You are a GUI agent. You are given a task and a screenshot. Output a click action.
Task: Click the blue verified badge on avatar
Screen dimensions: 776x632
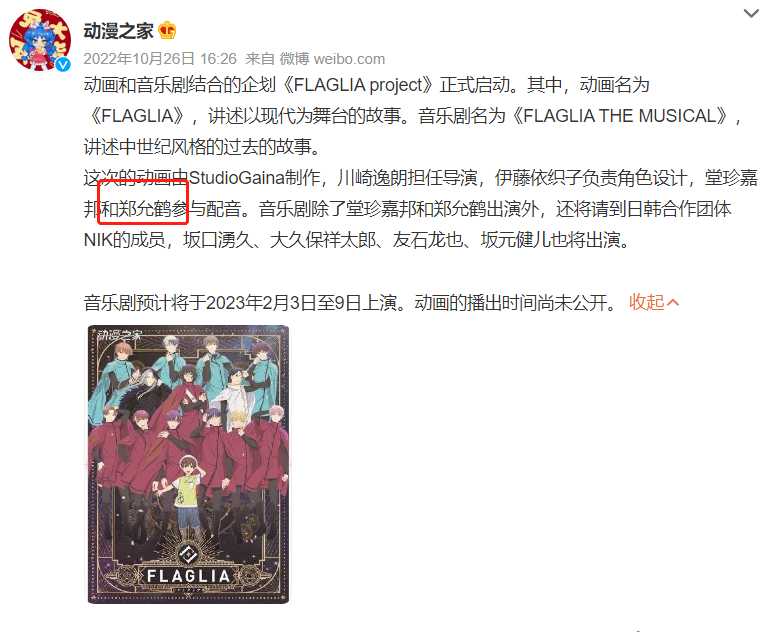62,65
